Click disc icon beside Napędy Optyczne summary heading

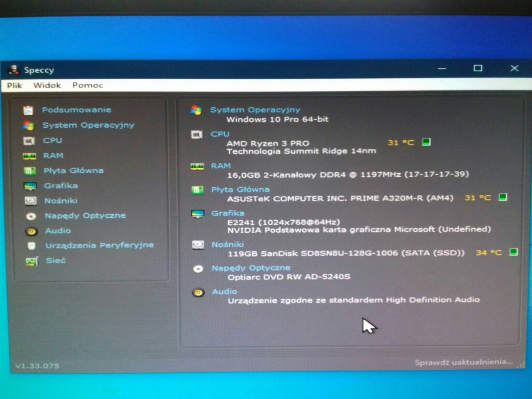tap(198, 269)
